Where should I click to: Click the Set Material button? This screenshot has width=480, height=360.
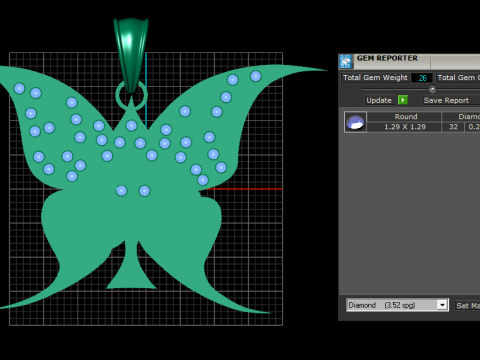467,305
